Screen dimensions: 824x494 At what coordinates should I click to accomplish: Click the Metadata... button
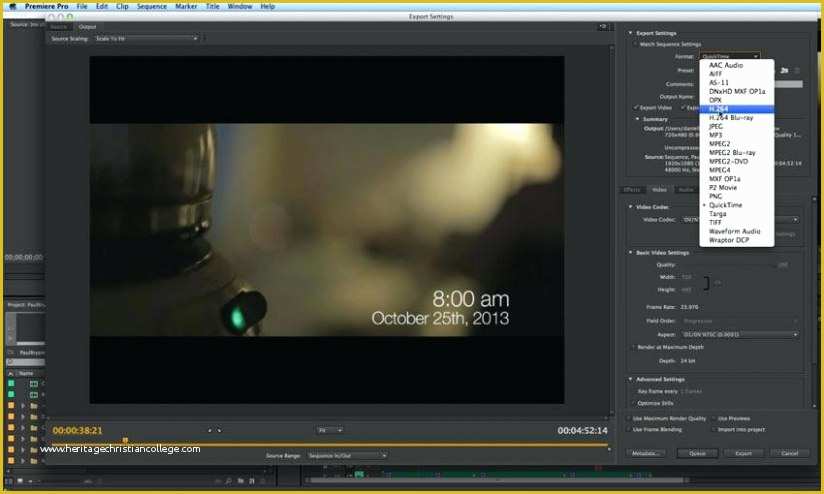(646, 453)
